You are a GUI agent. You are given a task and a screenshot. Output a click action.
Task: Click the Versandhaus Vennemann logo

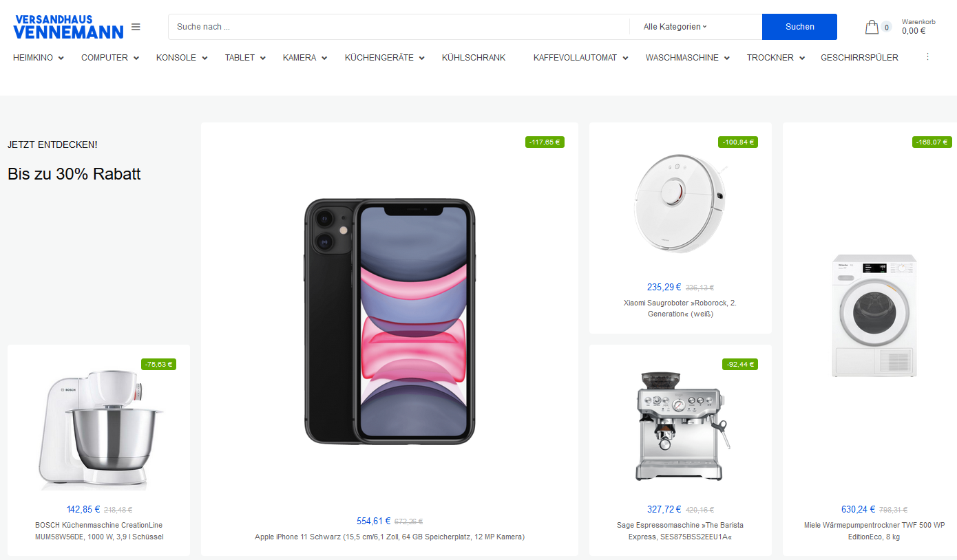pos(68,27)
